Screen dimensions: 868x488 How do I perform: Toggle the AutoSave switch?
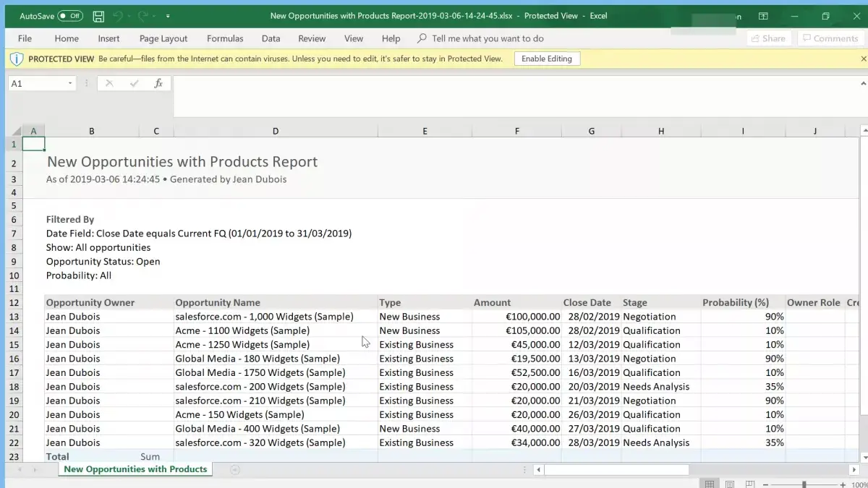tap(70, 16)
